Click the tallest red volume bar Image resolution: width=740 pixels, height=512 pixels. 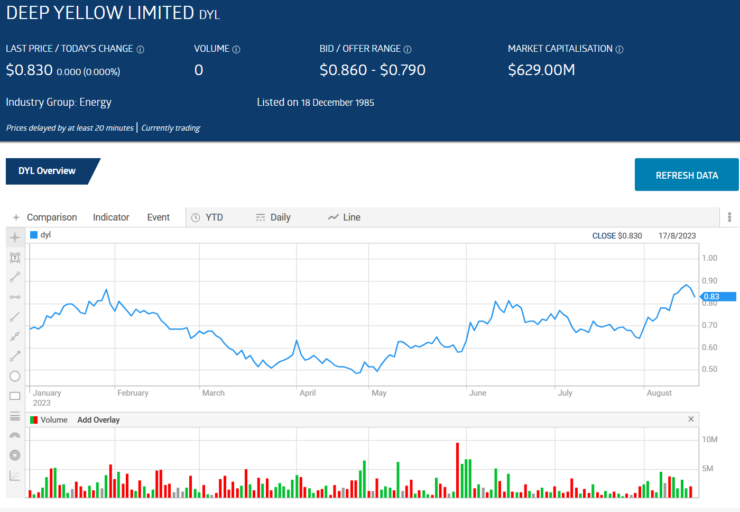[457, 470]
